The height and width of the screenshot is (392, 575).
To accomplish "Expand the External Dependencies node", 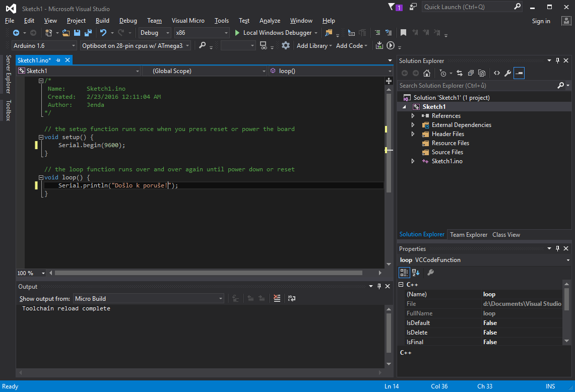I will (413, 125).
